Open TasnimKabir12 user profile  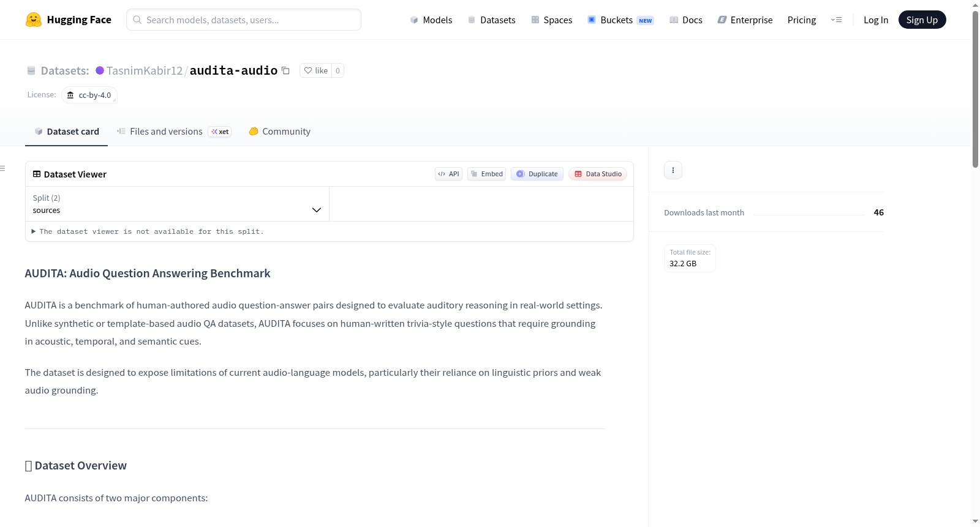click(x=145, y=70)
